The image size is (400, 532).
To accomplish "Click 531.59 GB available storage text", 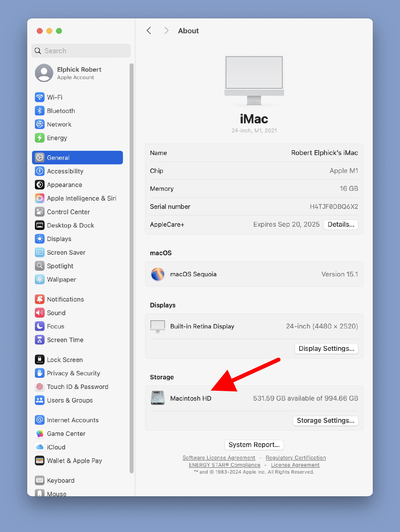I will click(305, 398).
